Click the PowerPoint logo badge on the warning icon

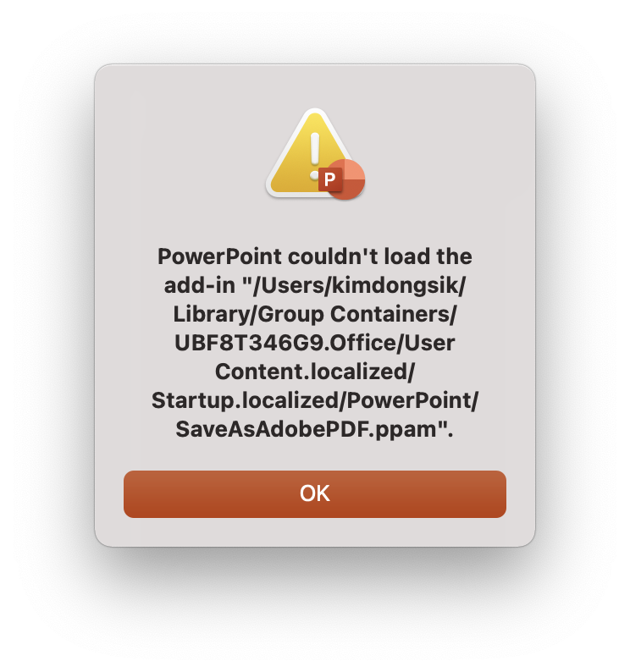click(x=342, y=179)
